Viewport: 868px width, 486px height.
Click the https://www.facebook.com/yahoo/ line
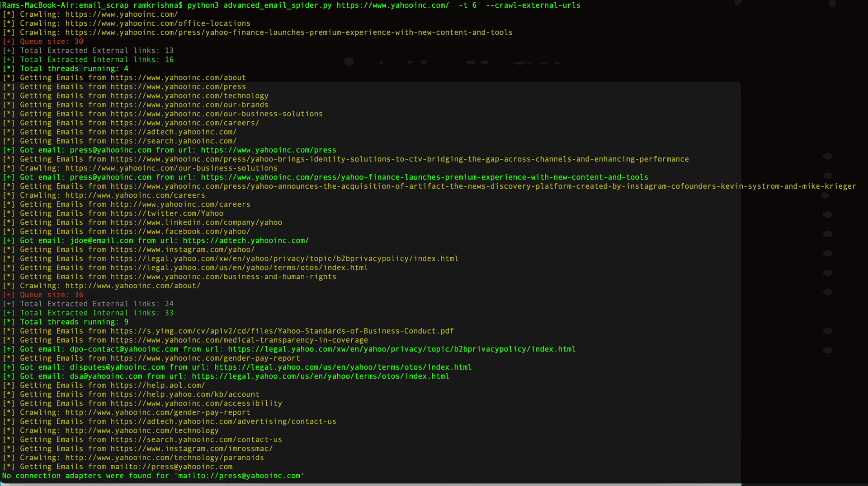point(127,232)
